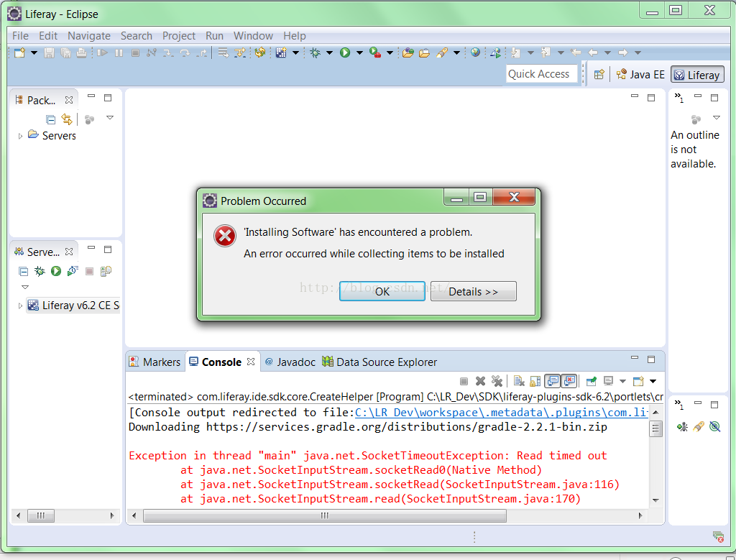The width and height of the screenshot is (736, 560).
Task: Open the Project menu
Action: (178, 36)
